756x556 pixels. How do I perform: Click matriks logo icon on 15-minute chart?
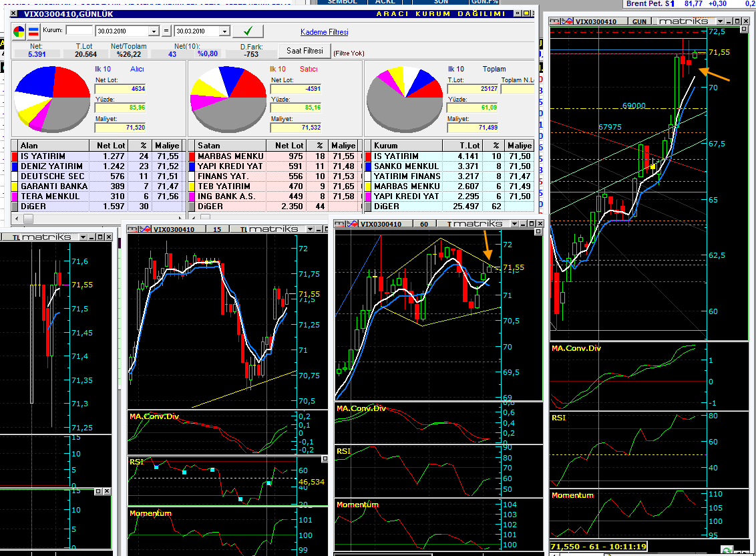point(133,229)
